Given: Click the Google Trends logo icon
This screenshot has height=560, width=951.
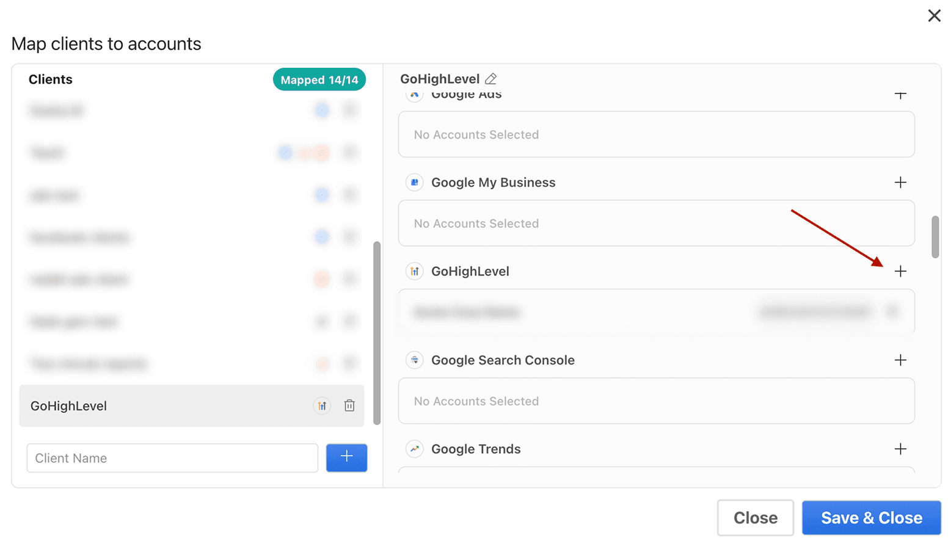Looking at the screenshot, I should 415,449.
